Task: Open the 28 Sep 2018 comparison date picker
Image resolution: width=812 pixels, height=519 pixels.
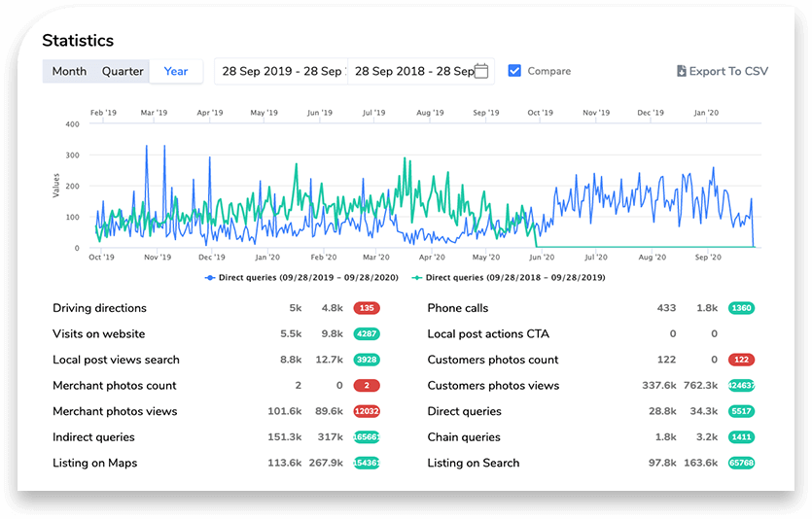Action: point(413,71)
